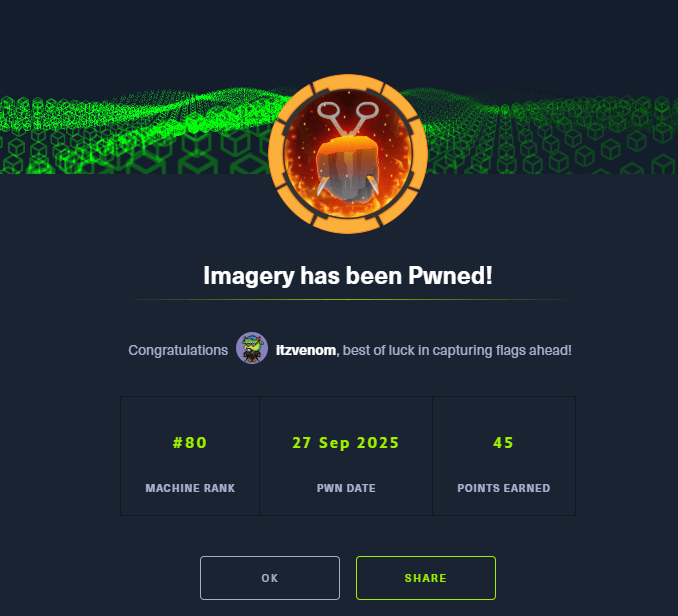
Task: Click the 45 points earned value
Action: pyautogui.click(x=503, y=443)
